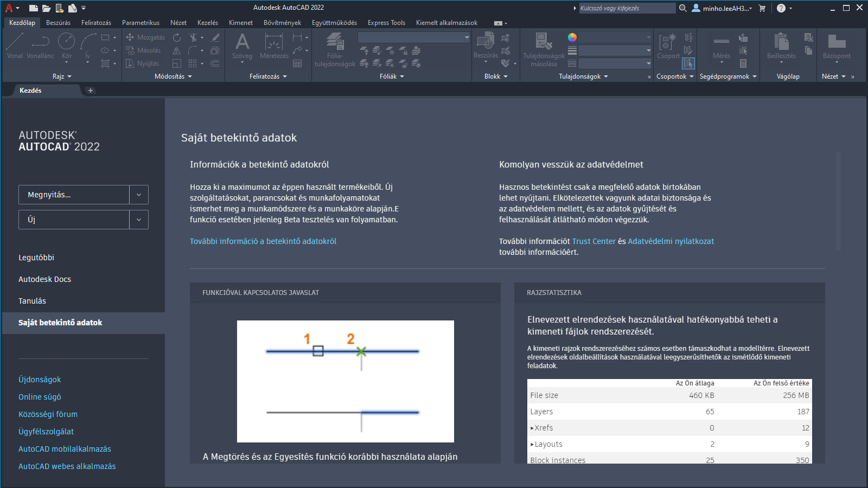Select the Kezdés document tab
The height and width of the screenshot is (488, 868).
[x=30, y=91]
